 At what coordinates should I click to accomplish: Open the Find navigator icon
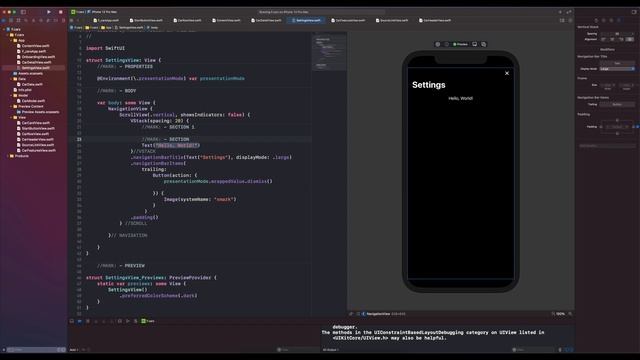click(x=26, y=20)
